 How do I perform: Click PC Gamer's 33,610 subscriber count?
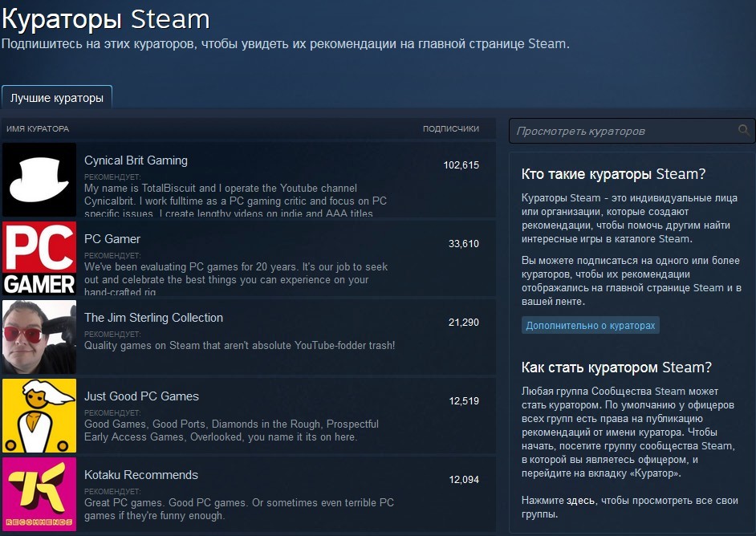tap(464, 243)
